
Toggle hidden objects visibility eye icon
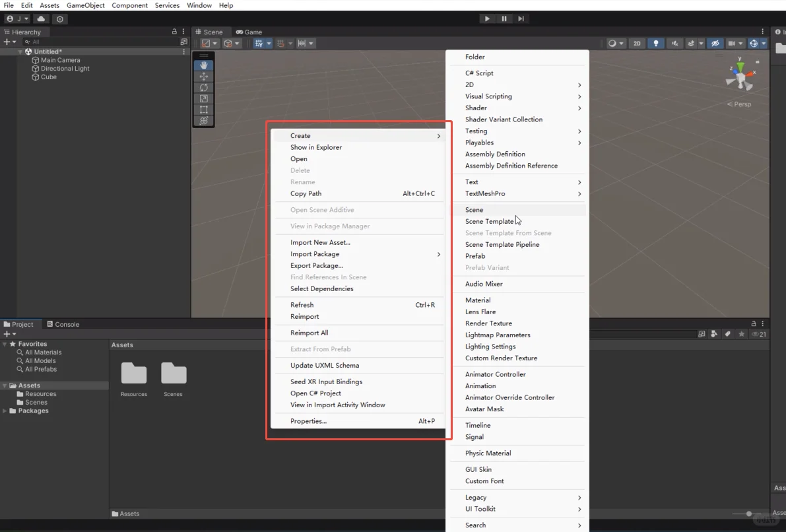point(715,43)
